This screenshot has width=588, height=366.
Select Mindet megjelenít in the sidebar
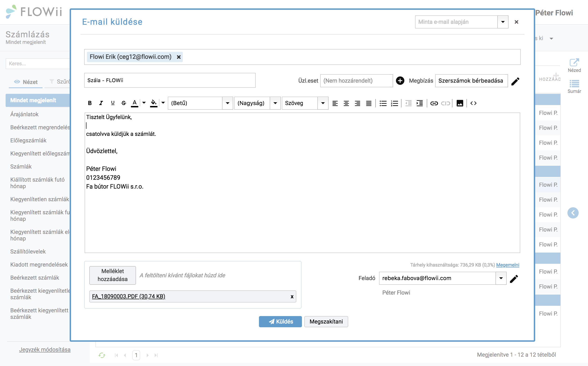[38, 100]
